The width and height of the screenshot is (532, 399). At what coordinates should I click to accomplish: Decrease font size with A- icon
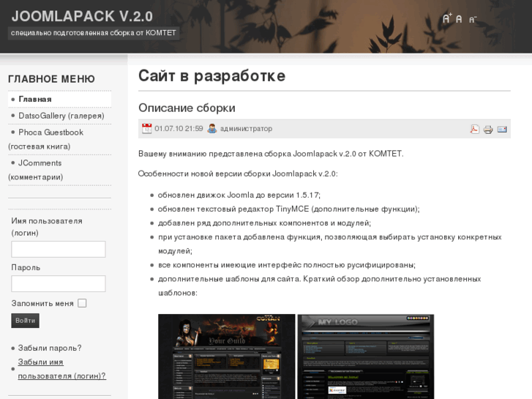(473, 19)
